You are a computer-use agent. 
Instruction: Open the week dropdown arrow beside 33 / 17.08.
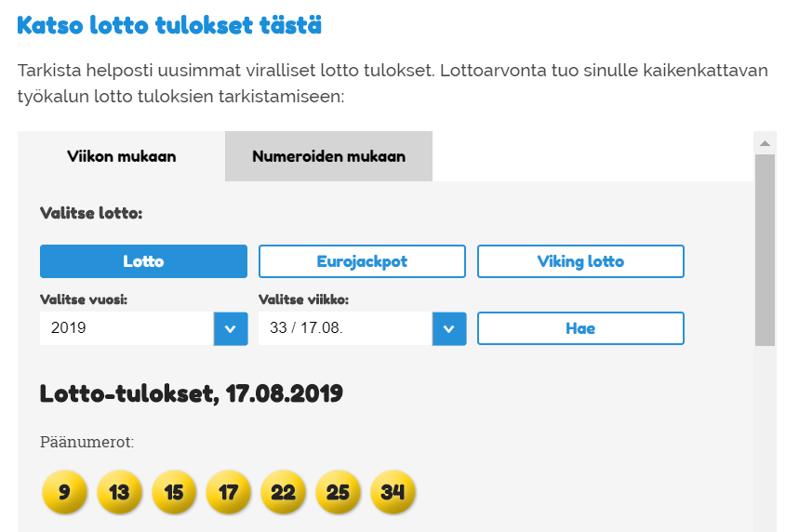tap(449, 328)
